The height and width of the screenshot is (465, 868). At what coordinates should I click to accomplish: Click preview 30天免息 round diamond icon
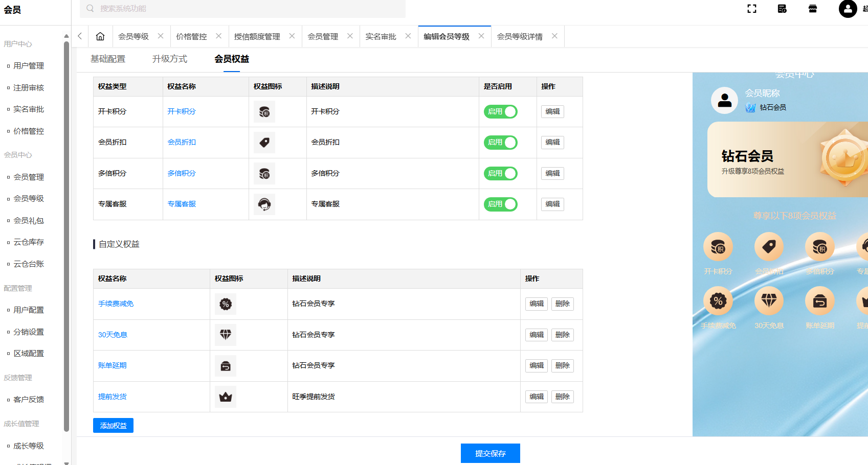(x=769, y=301)
